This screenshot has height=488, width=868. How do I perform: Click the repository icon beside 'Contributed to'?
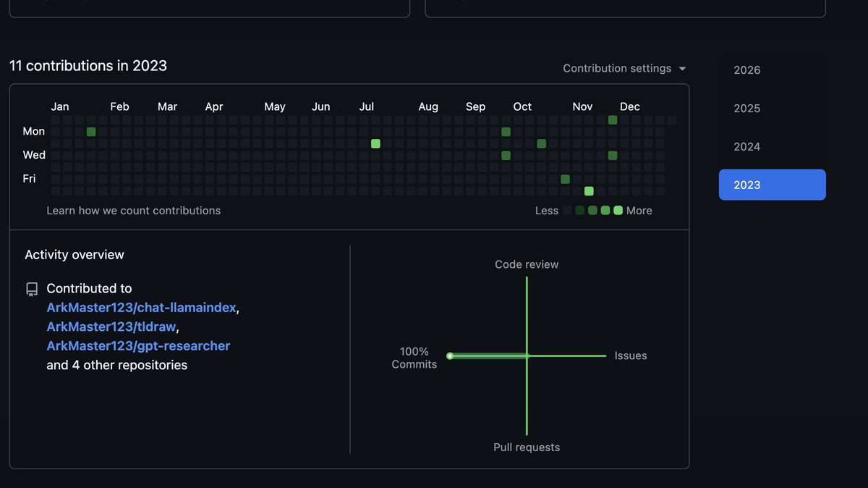(x=32, y=290)
